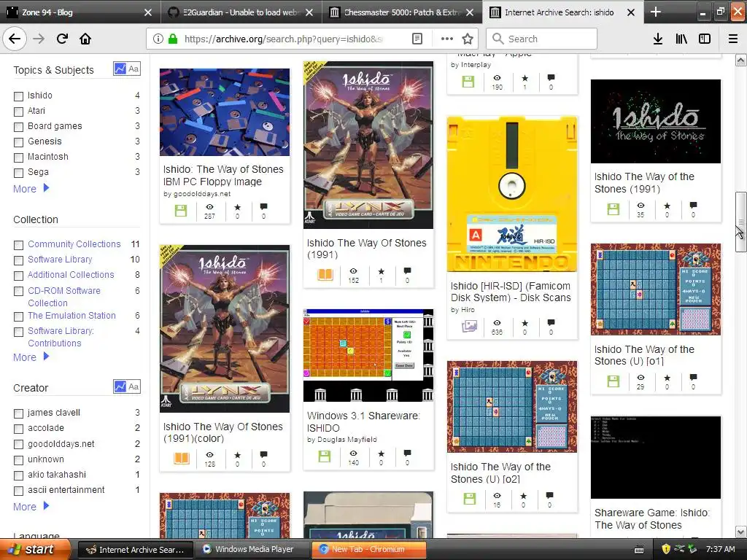Open the library bookshelf icon
This screenshot has width=747, height=560.
(x=681, y=39)
